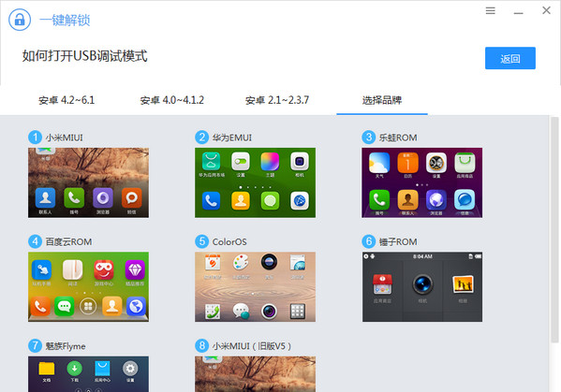Screen dimensions: 561x392
Task: Click the 华为EMUI label text
Action: 232,138
